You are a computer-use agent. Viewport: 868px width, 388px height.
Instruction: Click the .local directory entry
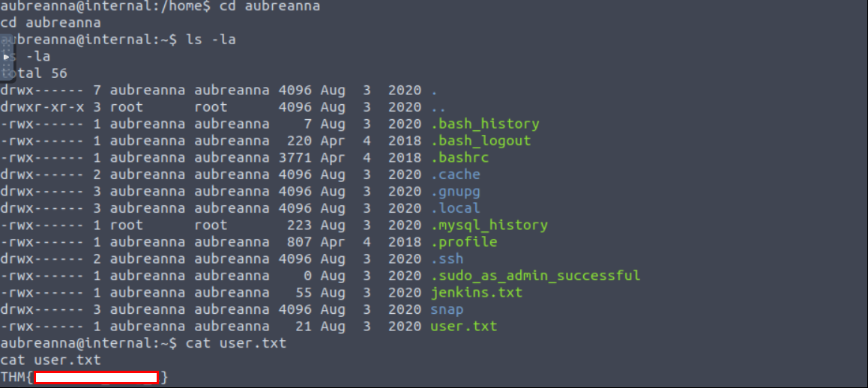[x=455, y=208]
